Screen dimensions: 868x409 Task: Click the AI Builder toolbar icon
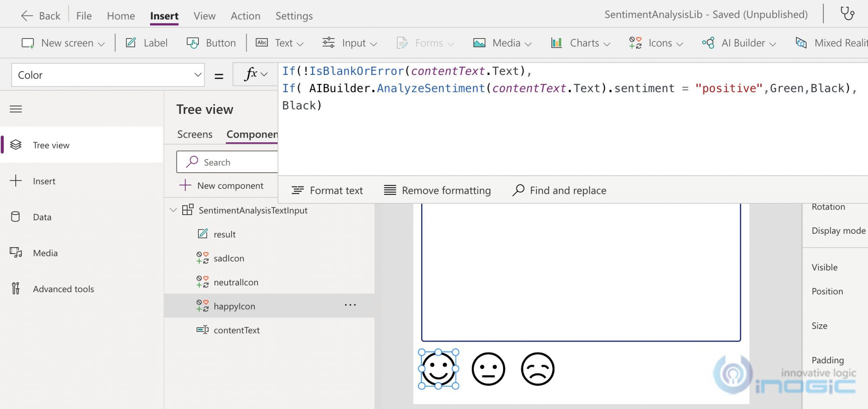coord(709,43)
